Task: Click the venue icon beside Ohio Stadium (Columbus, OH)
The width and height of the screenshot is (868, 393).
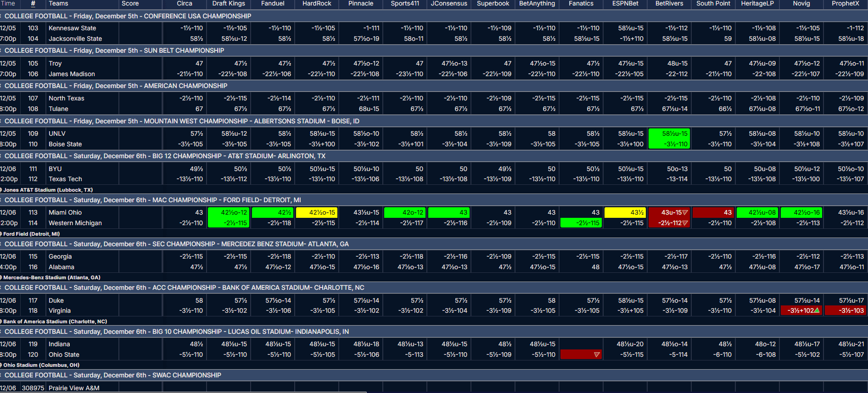Action: (1, 365)
